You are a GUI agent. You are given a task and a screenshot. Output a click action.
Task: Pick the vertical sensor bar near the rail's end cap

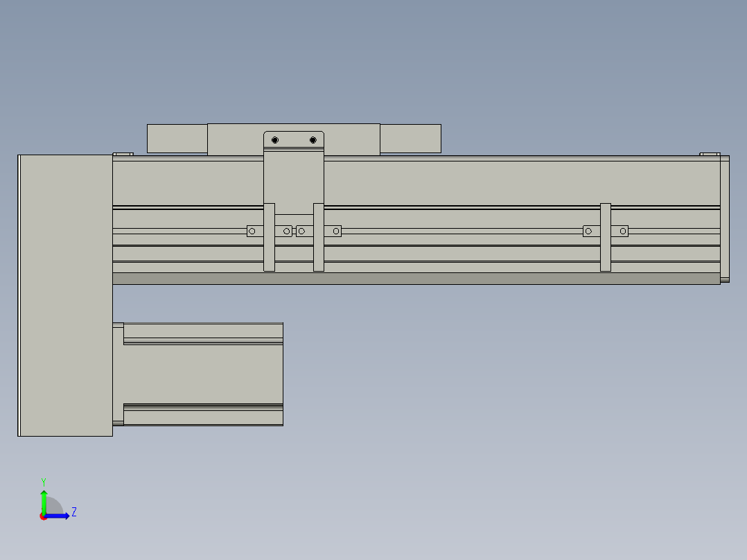tap(606, 237)
